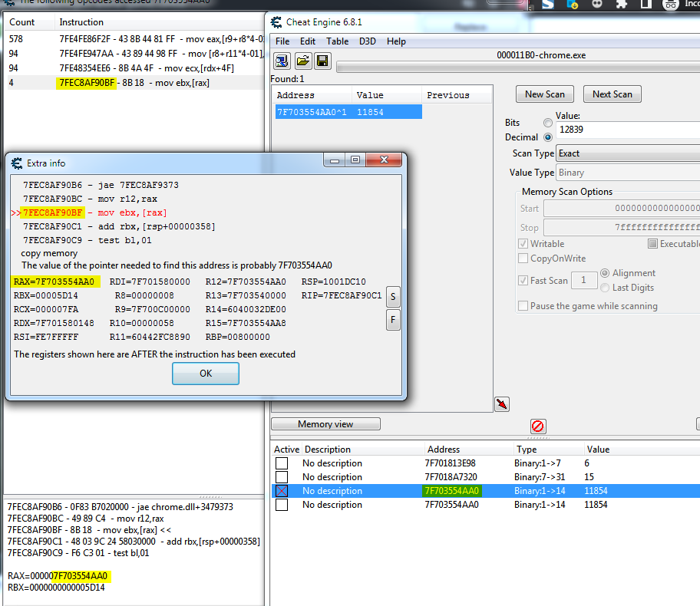Click the open process icon
The height and width of the screenshot is (606, 700).
(282, 61)
